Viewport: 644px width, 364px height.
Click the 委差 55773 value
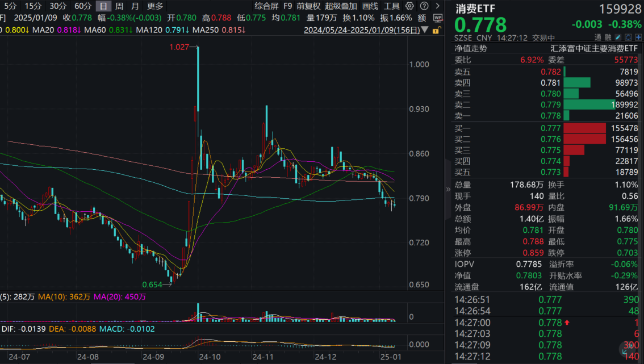click(x=626, y=60)
